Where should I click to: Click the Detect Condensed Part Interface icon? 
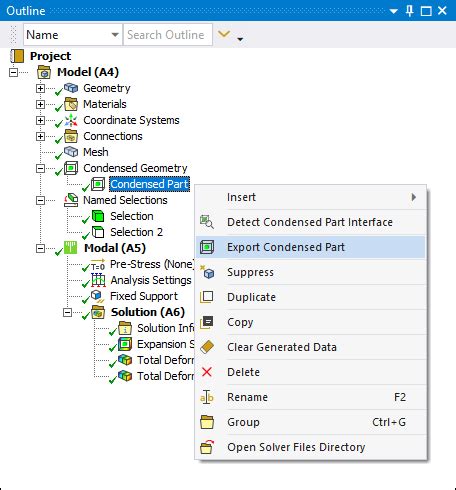pos(207,222)
